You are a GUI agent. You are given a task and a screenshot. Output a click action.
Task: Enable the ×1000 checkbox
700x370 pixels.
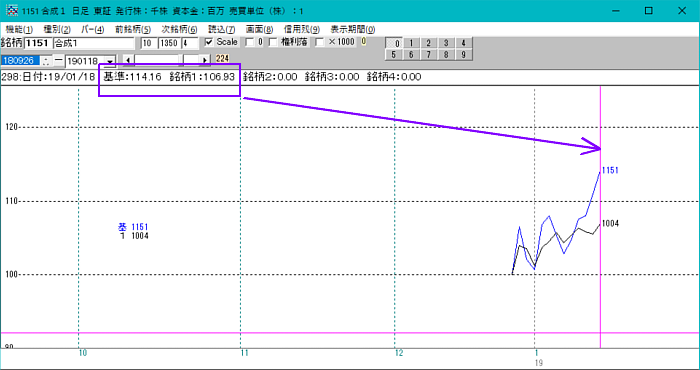(320, 43)
